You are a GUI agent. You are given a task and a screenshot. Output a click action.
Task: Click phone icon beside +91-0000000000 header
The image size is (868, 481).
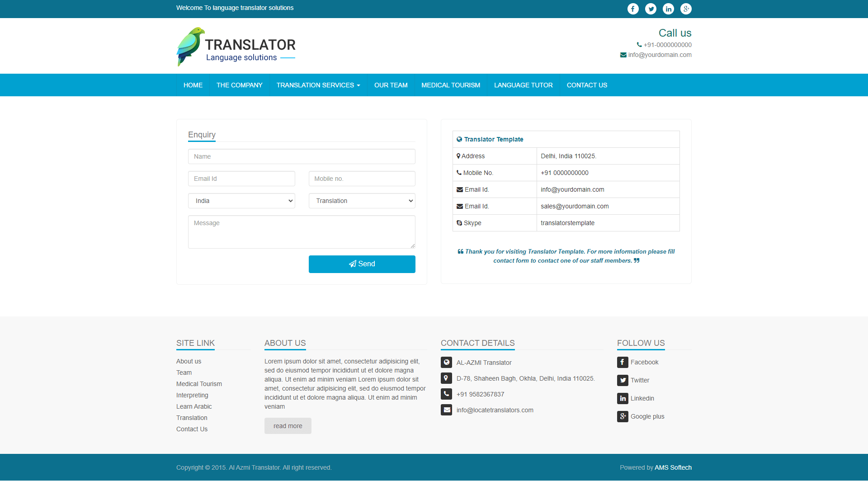tap(639, 45)
